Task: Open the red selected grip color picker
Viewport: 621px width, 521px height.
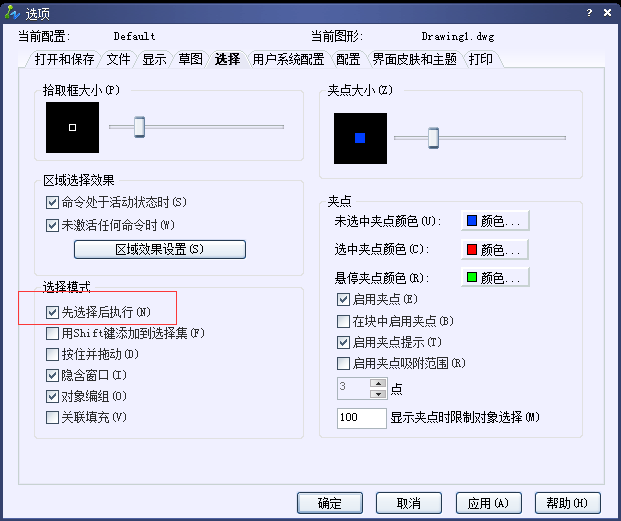Action: pyautogui.click(x=495, y=249)
